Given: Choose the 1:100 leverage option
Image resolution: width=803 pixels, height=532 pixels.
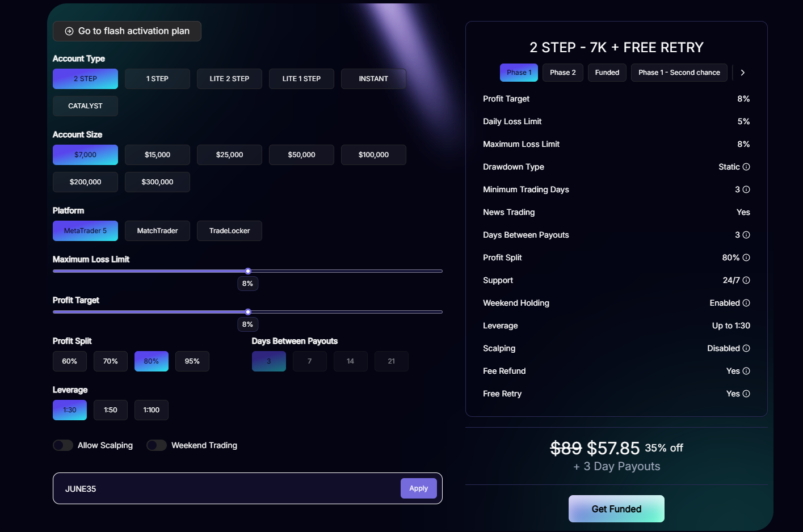Looking at the screenshot, I should point(152,410).
